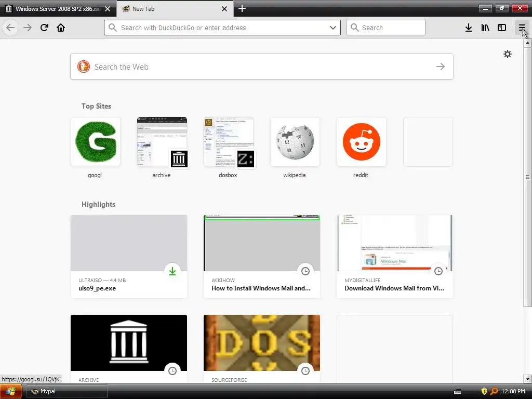
Task: Expand the address bar history dropdown
Action: pos(333,28)
